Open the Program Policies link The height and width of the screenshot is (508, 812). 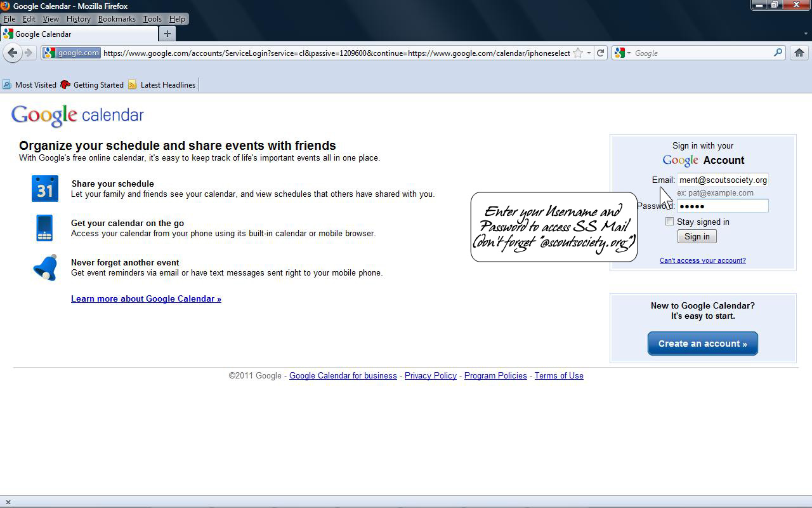click(x=495, y=375)
